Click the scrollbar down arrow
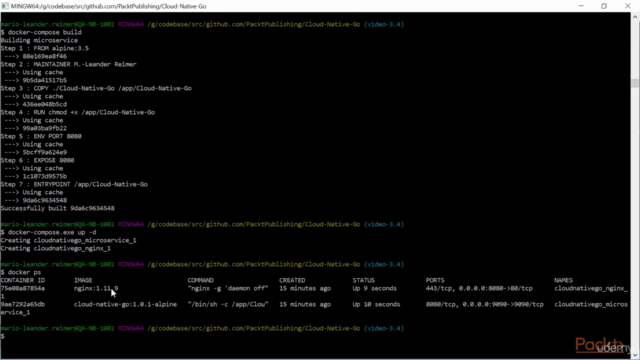640x360 pixels. pyautogui.click(x=635, y=355)
